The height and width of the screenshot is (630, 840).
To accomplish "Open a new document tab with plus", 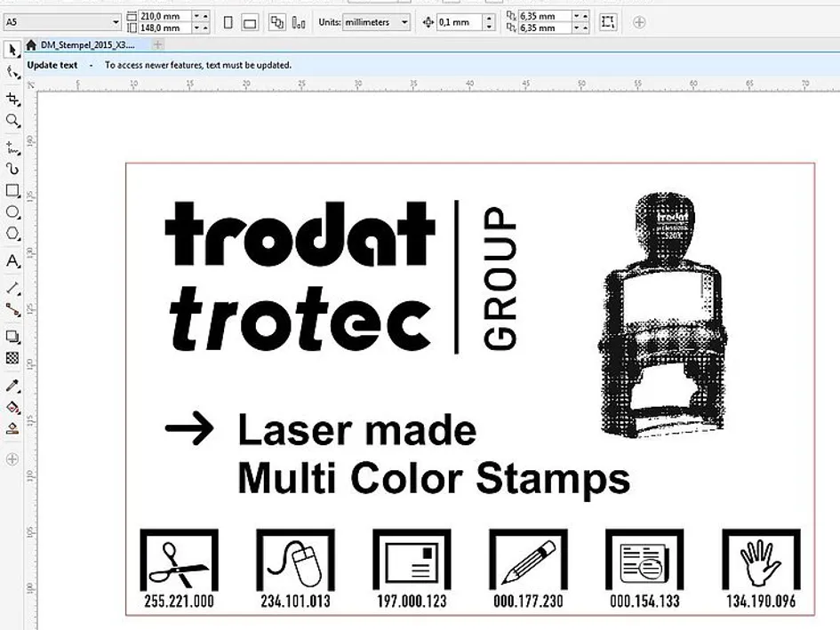I will [x=157, y=45].
